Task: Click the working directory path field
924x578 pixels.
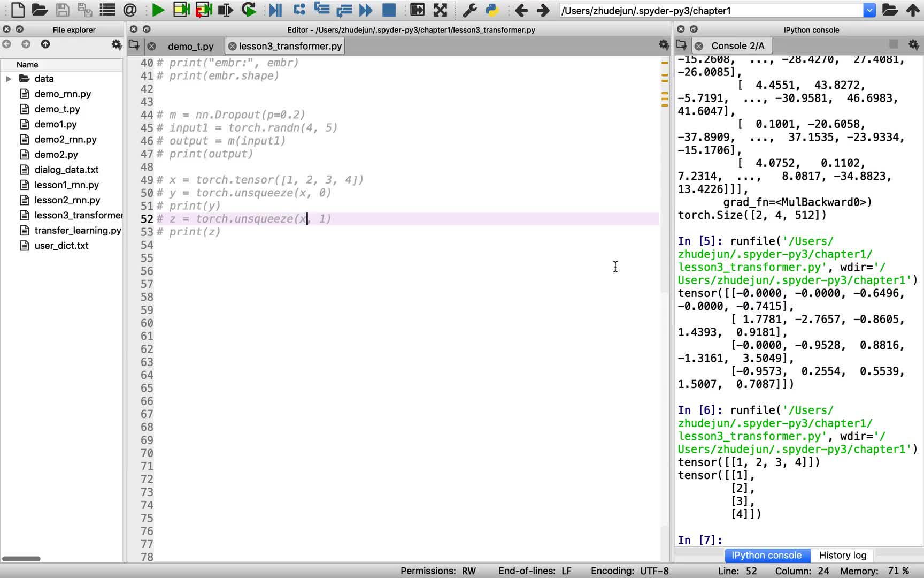Action: [x=711, y=10]
